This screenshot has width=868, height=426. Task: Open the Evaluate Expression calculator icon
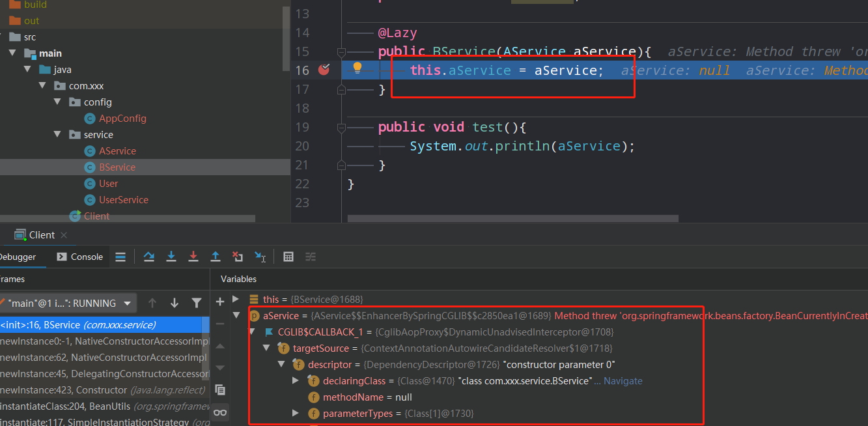(x=288, y=257)
